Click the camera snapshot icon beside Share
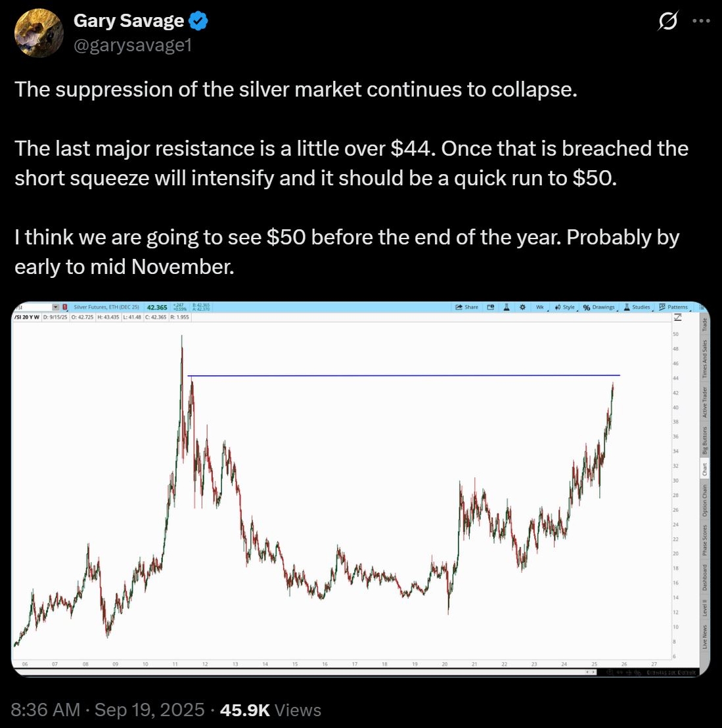This screenshot has width=722, height=728. tap(490, 307)
